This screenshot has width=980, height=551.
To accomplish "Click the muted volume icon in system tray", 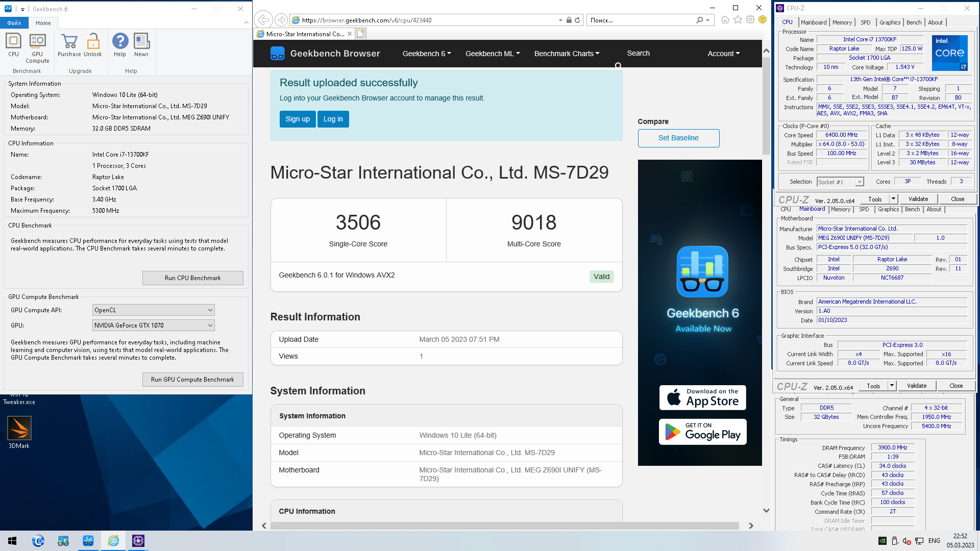I will tap(906, 541).
